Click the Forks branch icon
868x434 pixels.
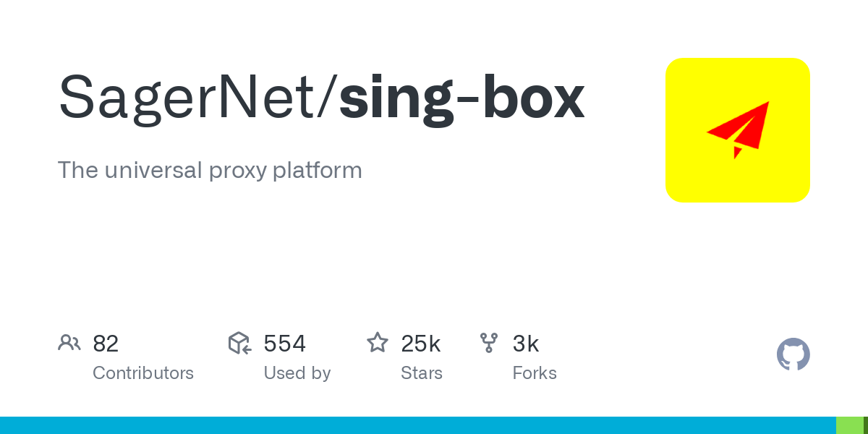[x=489, y=343]
